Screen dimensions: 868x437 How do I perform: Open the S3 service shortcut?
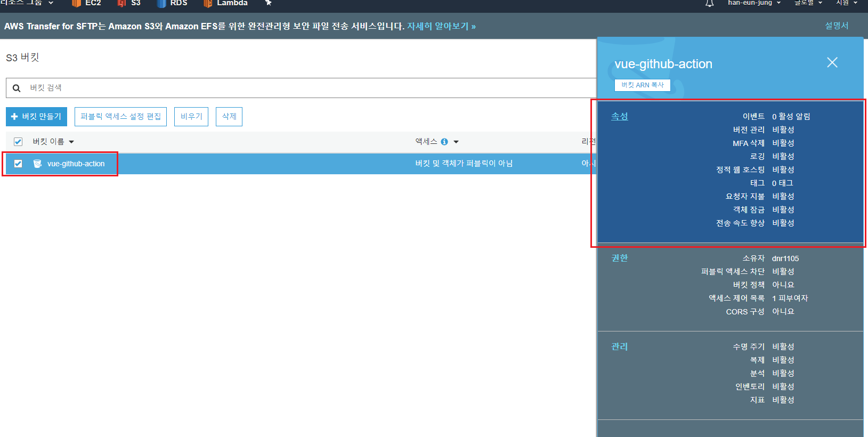point(129,3)
